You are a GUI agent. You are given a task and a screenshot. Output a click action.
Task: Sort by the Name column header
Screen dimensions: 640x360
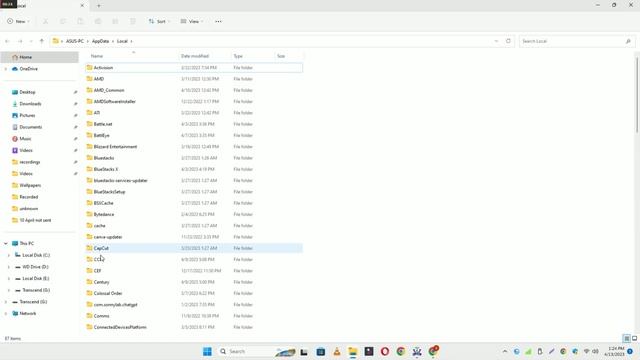coord(97,56)
